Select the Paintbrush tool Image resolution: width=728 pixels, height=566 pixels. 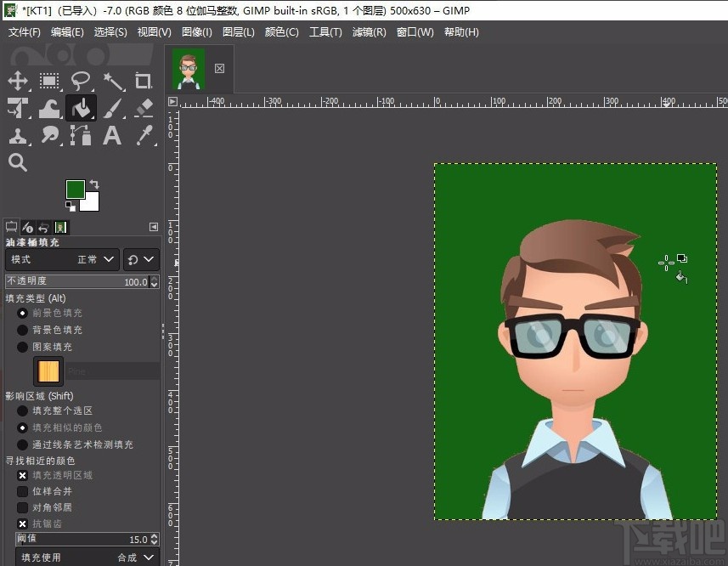[113, 109]
